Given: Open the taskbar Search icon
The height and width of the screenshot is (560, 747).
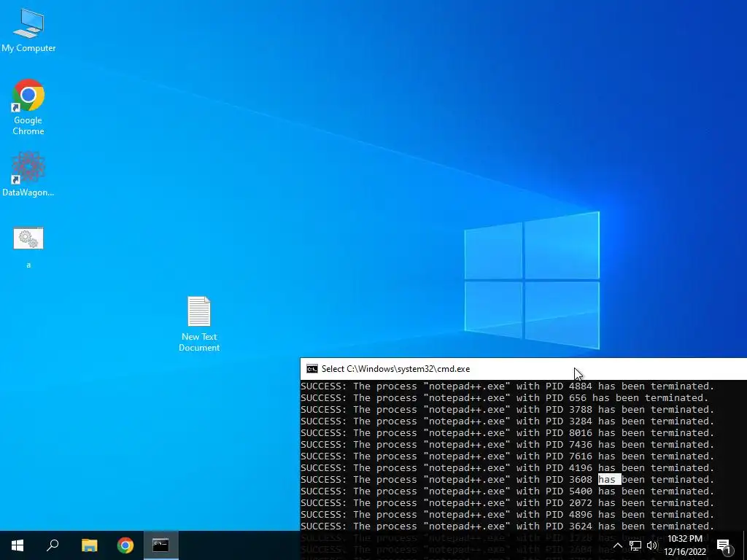Looking at the screenshot, I should click(x=53, y=545).
